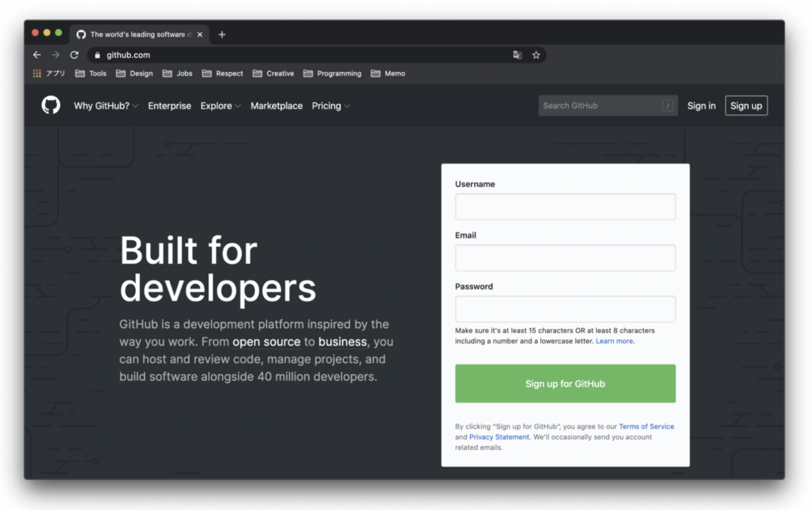812x510 pixels.
Task: Bookmark the page via the star icon
Action: click(536, 54)
